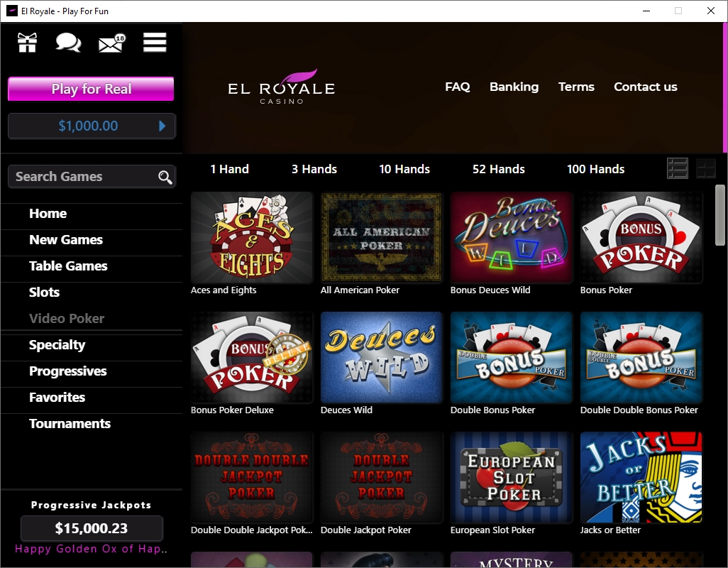
Task: Open Bonus Poker Deluxe game thumbnail
Action: [252, 357]
